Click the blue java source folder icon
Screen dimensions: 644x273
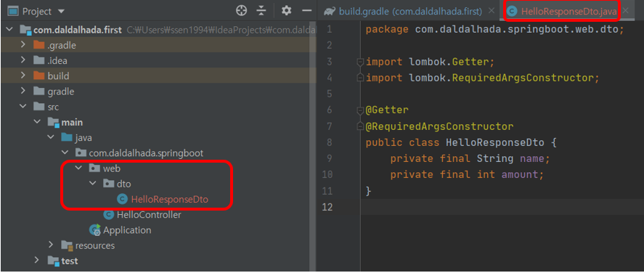67,137
